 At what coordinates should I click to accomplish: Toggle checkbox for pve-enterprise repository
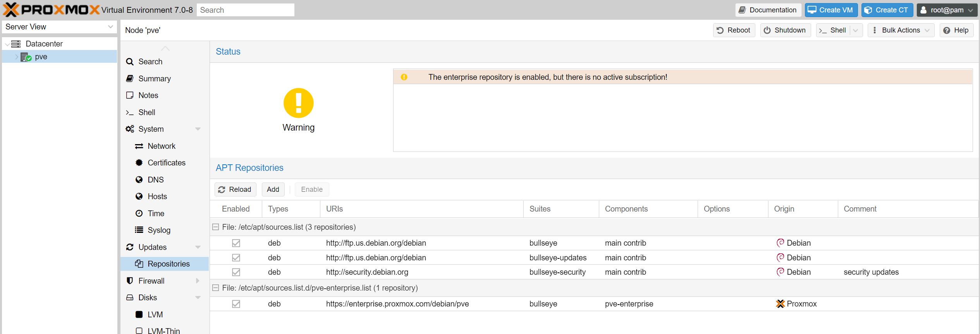(x=236, y=304)
